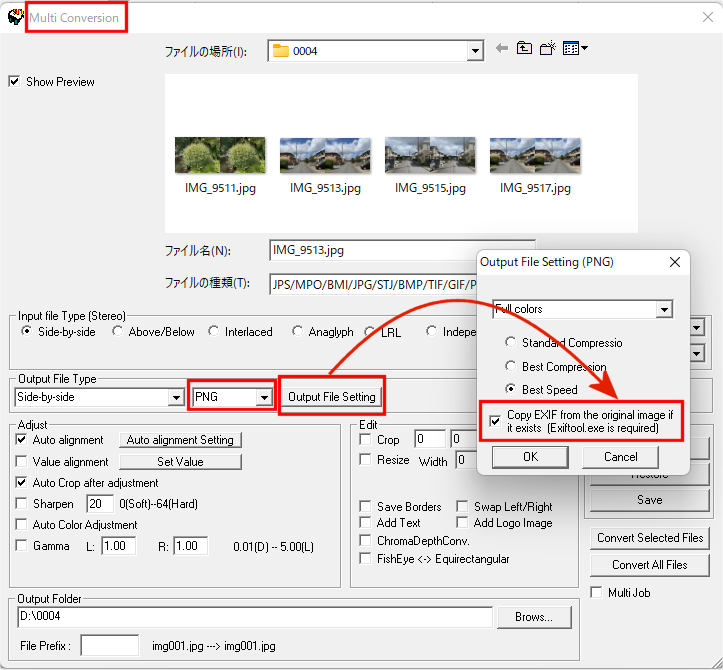
Task: Enable Swap Left/Right checkbox
Action: click(x=462, y=506)
